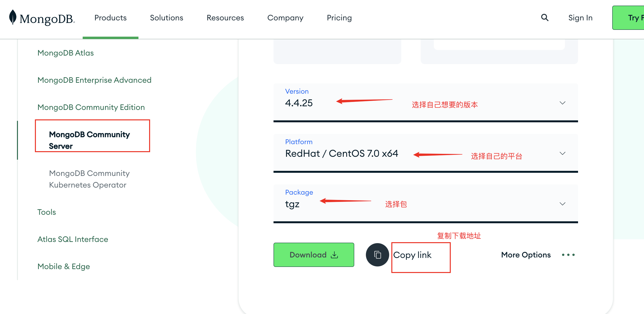Image resolution: width=644 pixels, height=314 pixels.
Task: Expand the Version dropdown chevron
Action: 563,103
